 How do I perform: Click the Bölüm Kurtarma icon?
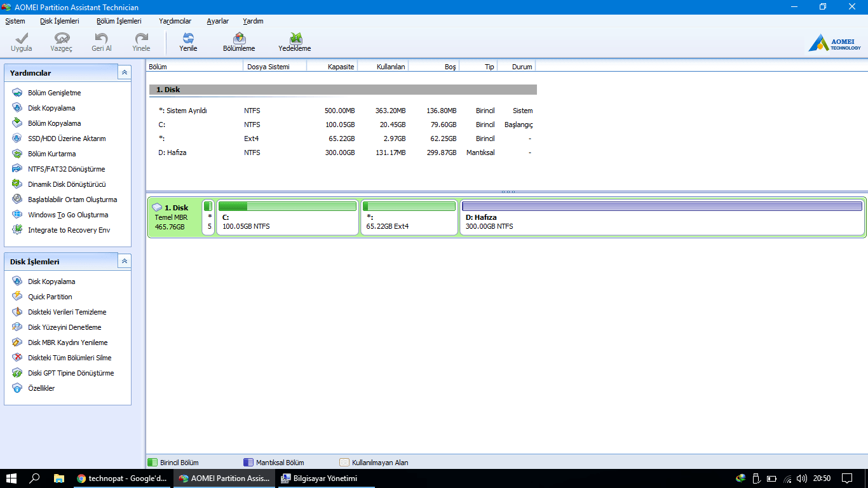point(17,154)
